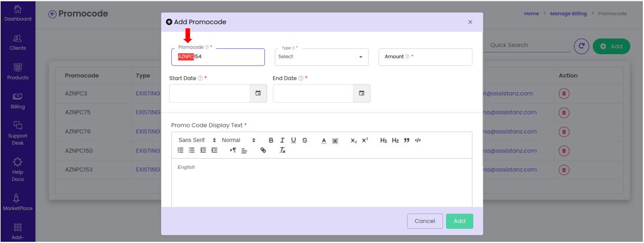Screen dimensions: 644x243
Task: Delete the AZNPC75 promocode row
Action: 564,113
